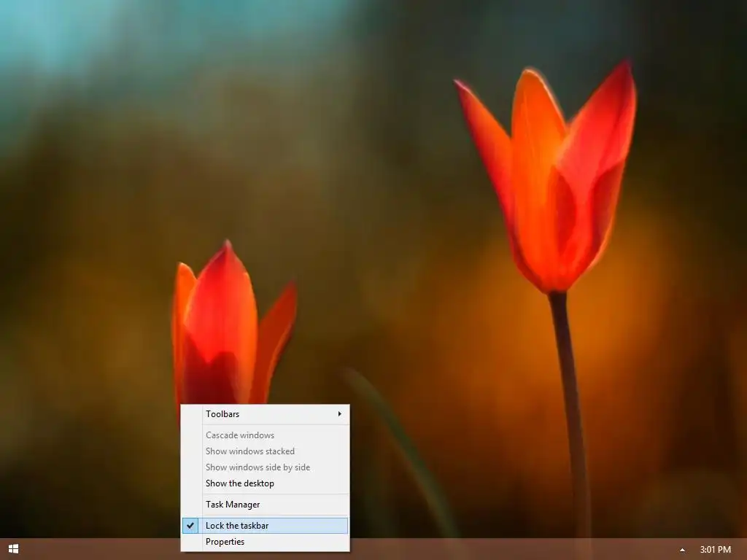Image resolution: width=747 pixels, height=560 pixels.
Task: Toggle the Lock the taskbar checkmark
Action: click(190, 526)
